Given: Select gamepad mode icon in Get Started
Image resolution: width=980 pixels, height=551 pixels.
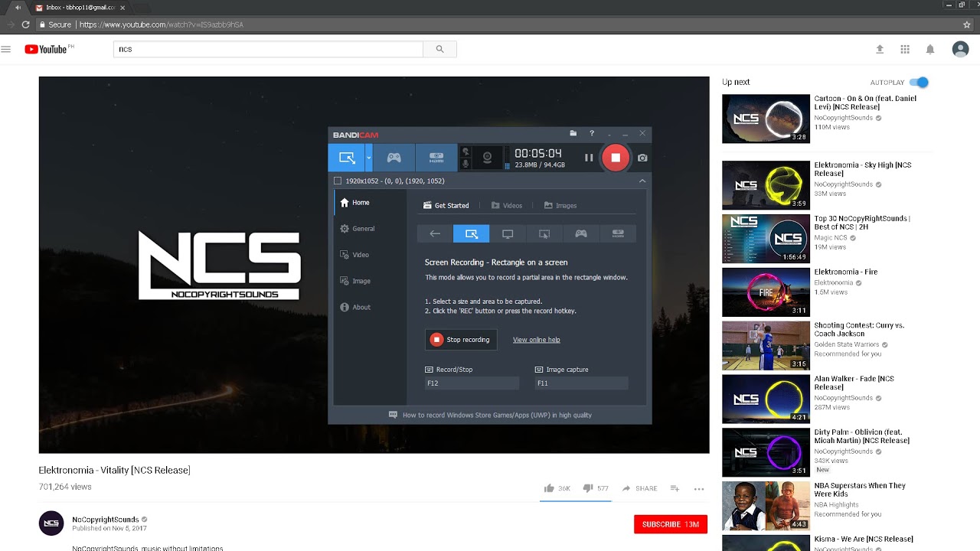Looking at the screenshot, I should (581, 233).
